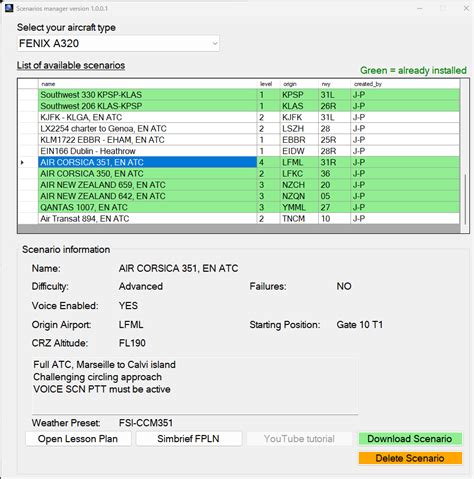
Task: Click the row selector arrow beside AIR CORSICA 351
Action: click(22, 162)
